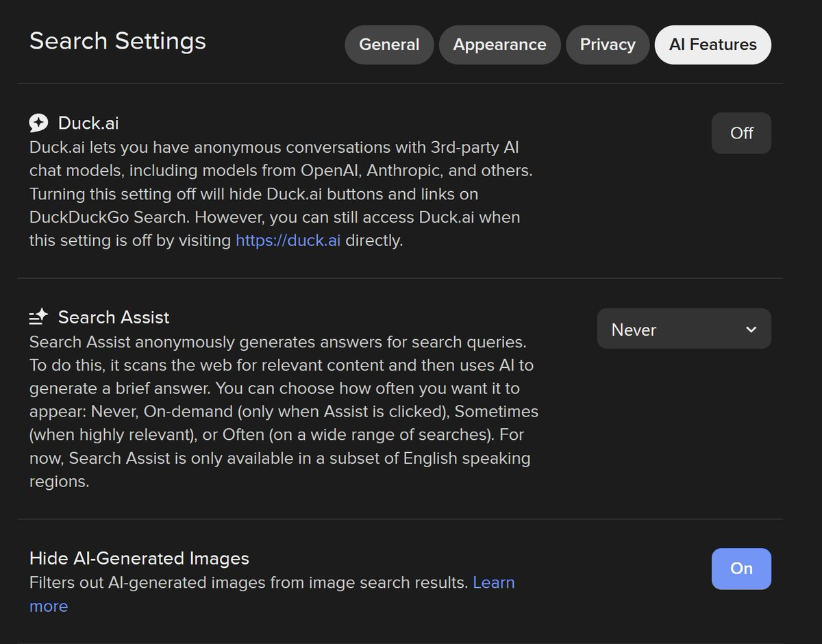Toggle Hide AI-Generated Images On button
The image size is (822, 644).
[741, 569]
